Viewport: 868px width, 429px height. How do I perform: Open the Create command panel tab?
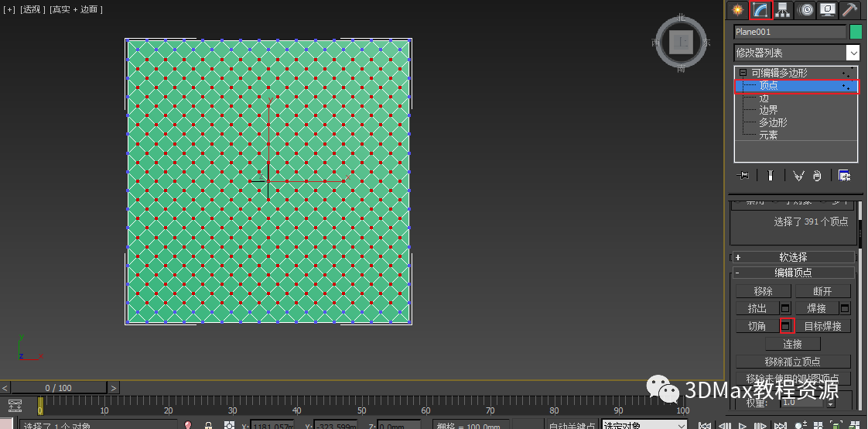point(736,10)
